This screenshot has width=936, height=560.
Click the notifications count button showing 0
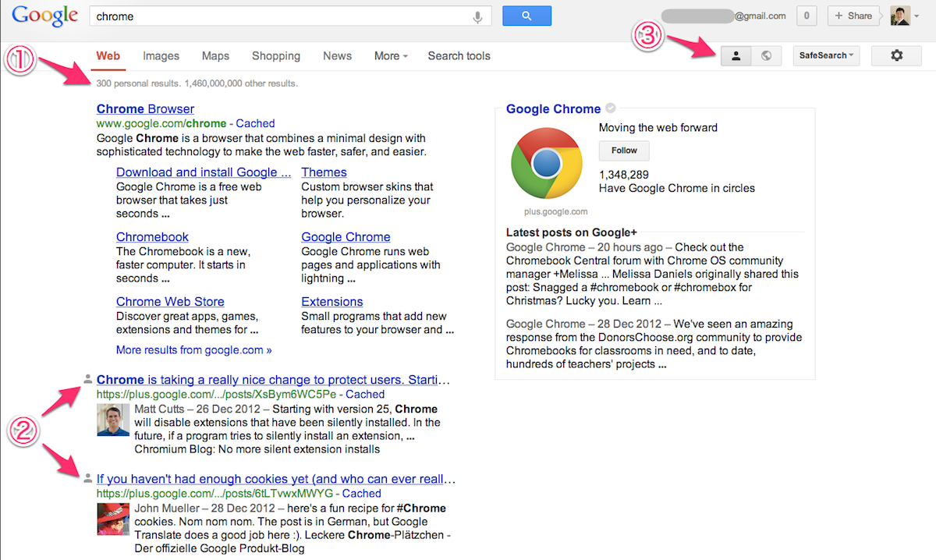tap(807, 16)
